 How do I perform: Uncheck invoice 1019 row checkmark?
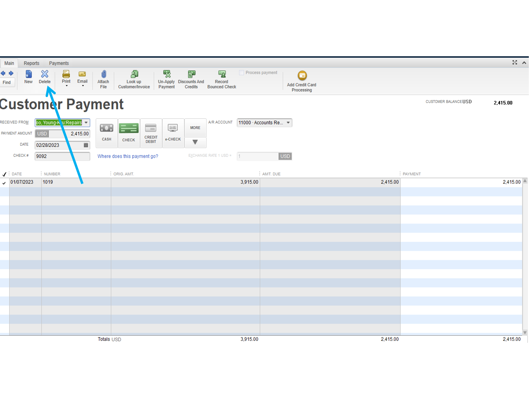(4, 183)
